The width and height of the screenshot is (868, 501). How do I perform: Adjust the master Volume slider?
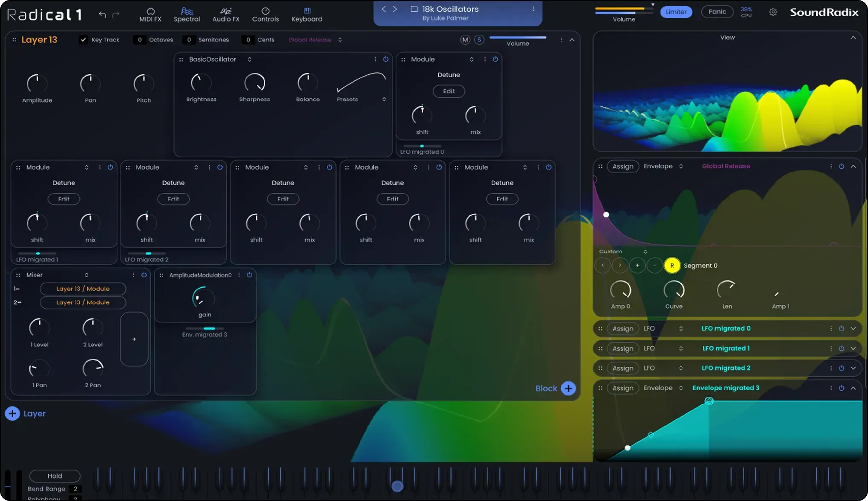pyautogui.click(x=624, y=10)
